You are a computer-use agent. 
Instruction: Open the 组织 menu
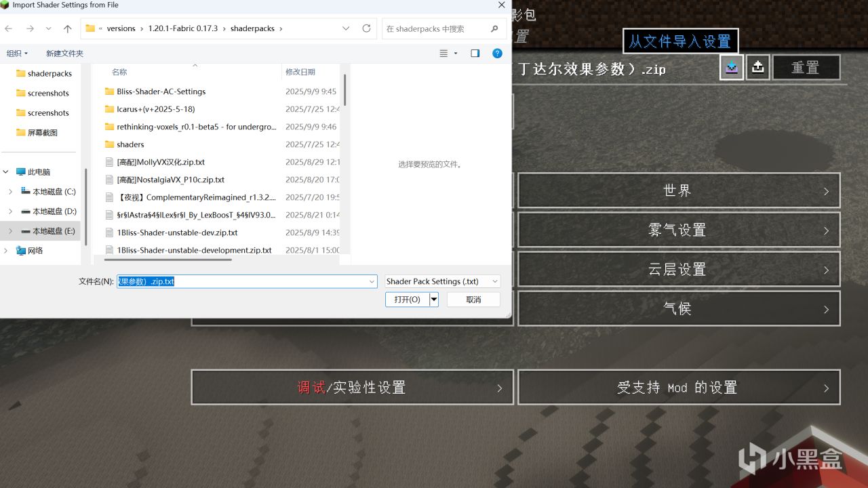point(18,53)
